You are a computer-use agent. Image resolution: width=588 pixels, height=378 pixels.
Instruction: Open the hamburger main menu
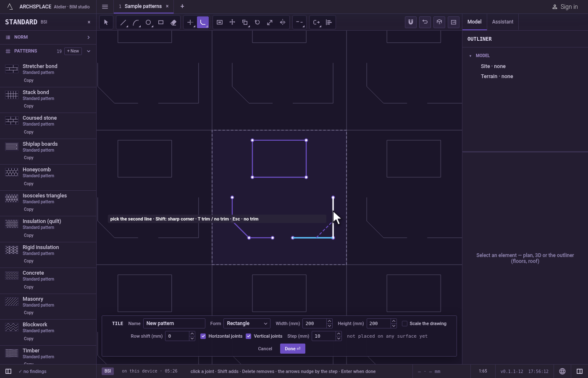click(x=105, y=7)
